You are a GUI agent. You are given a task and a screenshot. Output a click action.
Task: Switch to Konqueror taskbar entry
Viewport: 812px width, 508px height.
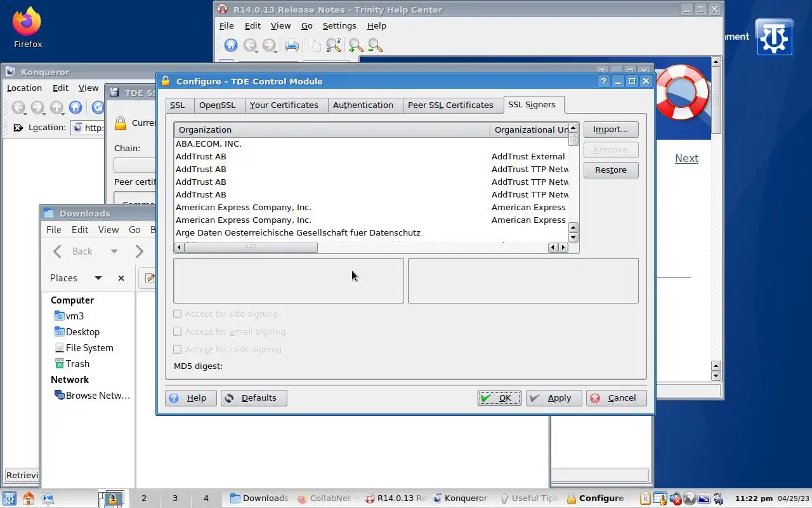click(460, 498)
